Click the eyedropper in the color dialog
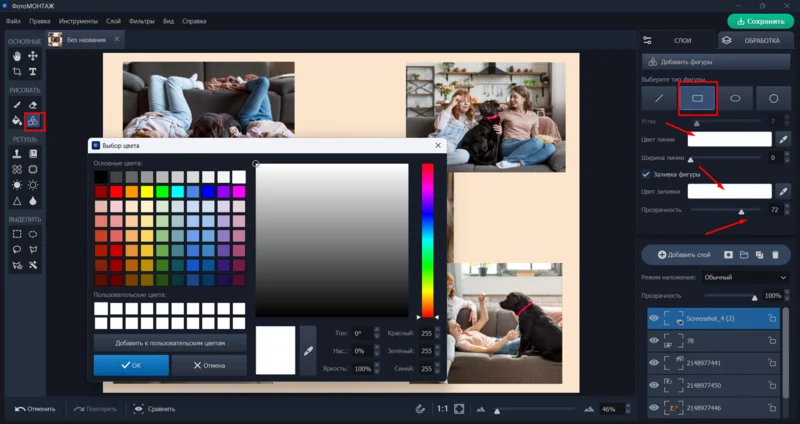800x424 pixels. (309, 350)
